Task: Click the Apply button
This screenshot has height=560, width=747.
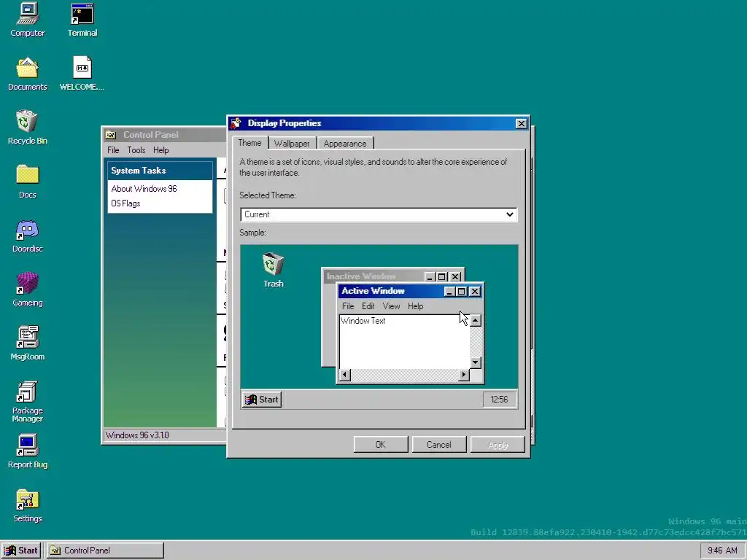Action: 498,445
